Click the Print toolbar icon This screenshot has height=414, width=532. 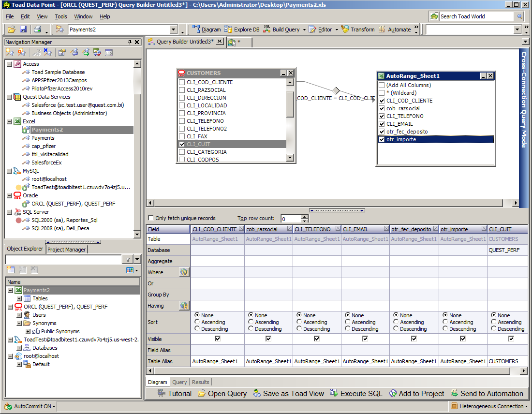pyautogui.click(x=37, y=30)
